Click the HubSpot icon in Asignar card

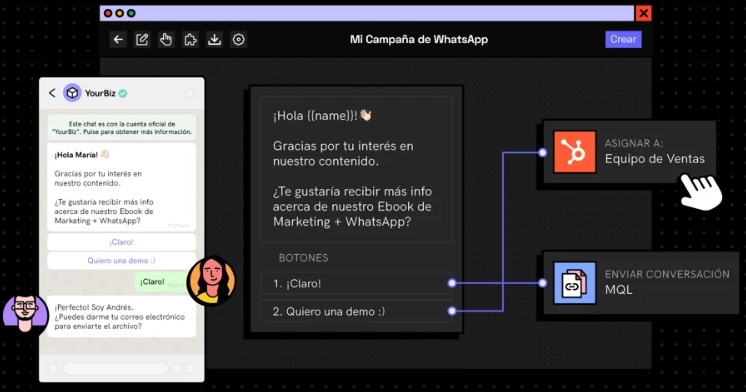pos(574,152)
